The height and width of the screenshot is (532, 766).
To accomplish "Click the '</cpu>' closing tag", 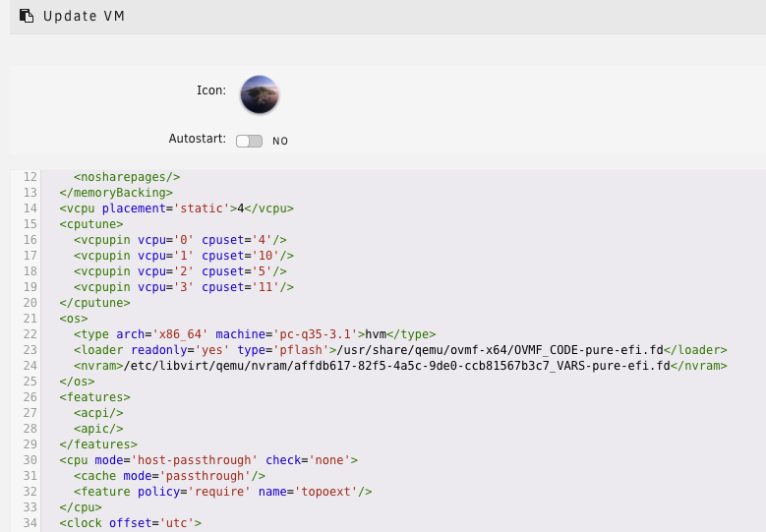I will click(x=81, y=507).
